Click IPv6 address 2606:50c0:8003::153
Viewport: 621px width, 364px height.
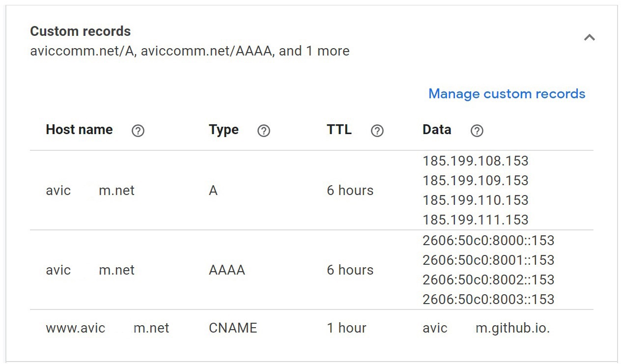point(488,299)
